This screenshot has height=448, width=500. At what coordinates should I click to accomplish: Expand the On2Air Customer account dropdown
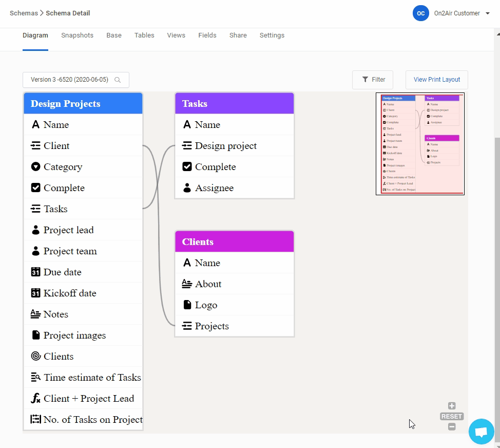(487, 14)
